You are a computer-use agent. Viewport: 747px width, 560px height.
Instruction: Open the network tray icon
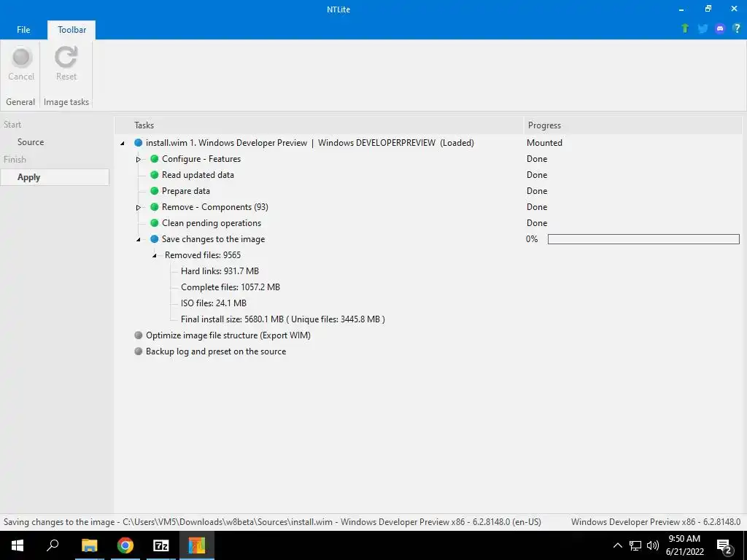[x=635, y=545]
